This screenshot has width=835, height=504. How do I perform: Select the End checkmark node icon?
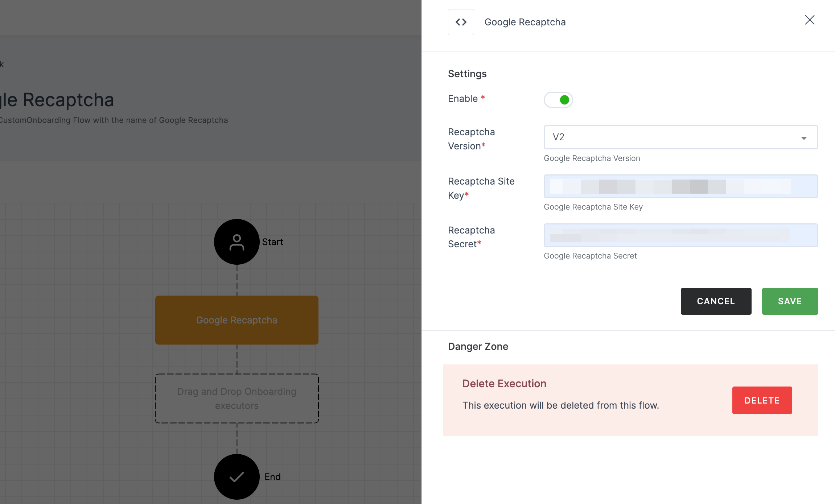(x=236, y=477)
